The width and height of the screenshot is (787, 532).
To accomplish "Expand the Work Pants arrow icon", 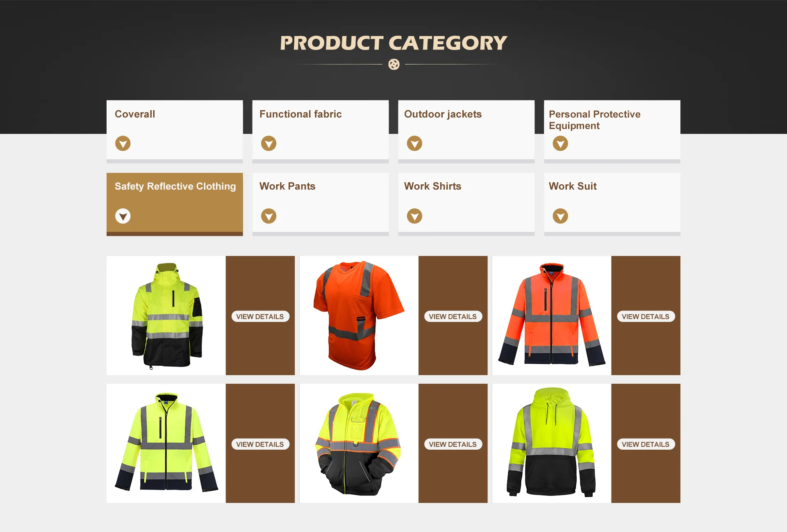I will point(268,216).
